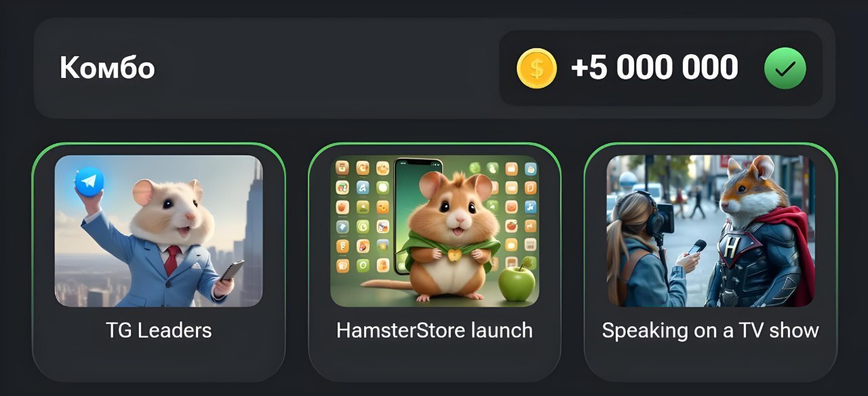This screenshot has width=868, height=396.
Task: Select the HamsterStore launch card image
Action: 435,231
